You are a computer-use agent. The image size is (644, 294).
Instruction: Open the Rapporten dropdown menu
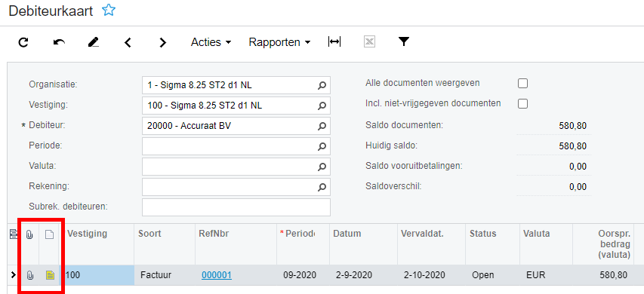pos(279,42)
